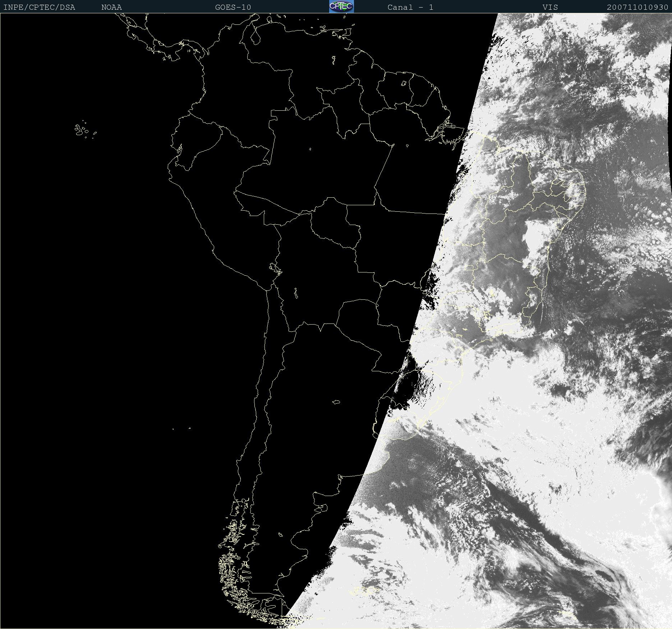Click the CPTEC logo in the header

[341, 6]
